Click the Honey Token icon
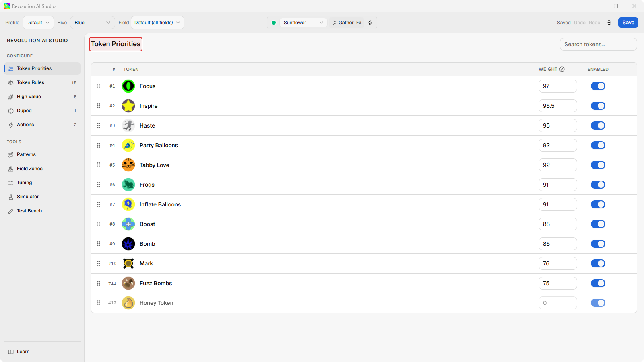 (x=128, y=303)
